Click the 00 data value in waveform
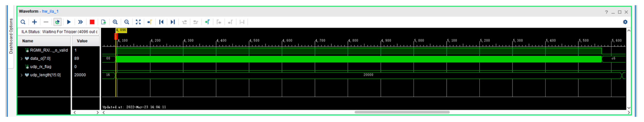 (108, 58)
